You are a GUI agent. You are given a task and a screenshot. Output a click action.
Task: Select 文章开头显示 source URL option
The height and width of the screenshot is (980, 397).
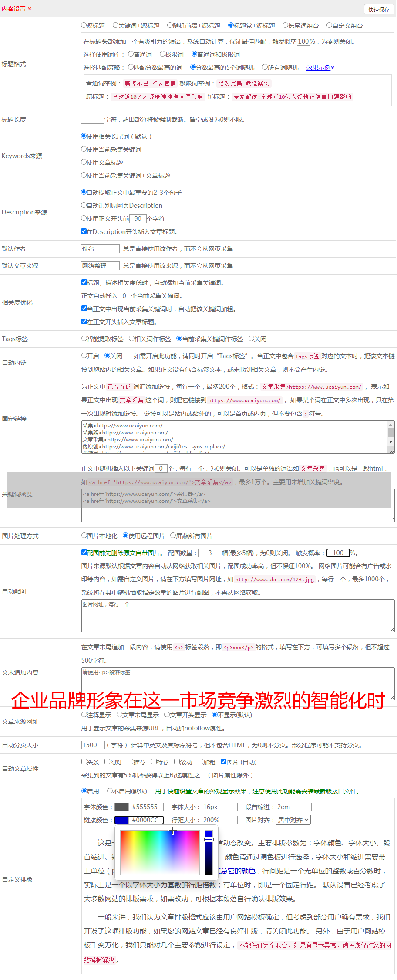coord(167,715)
